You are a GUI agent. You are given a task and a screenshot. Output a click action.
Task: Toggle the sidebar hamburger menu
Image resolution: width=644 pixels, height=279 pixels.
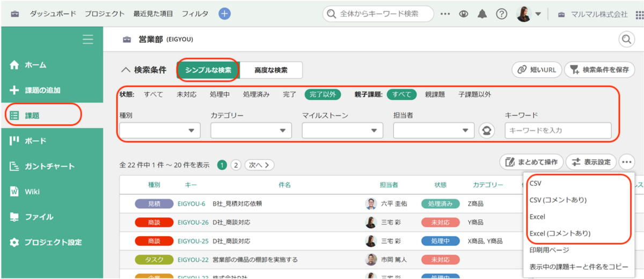click(x=88, y=39)
